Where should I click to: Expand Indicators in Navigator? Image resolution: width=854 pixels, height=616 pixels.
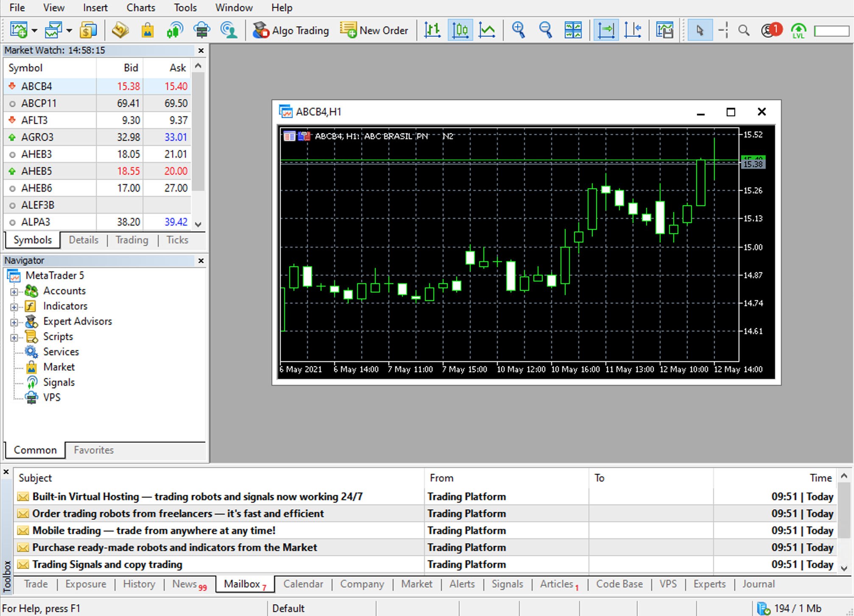[14, 307]
